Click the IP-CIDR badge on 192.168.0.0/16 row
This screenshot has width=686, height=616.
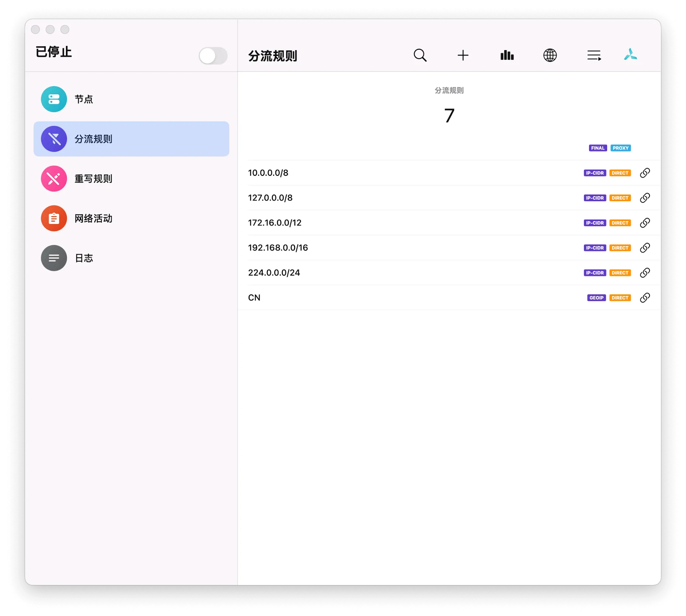tap(595, 248)
